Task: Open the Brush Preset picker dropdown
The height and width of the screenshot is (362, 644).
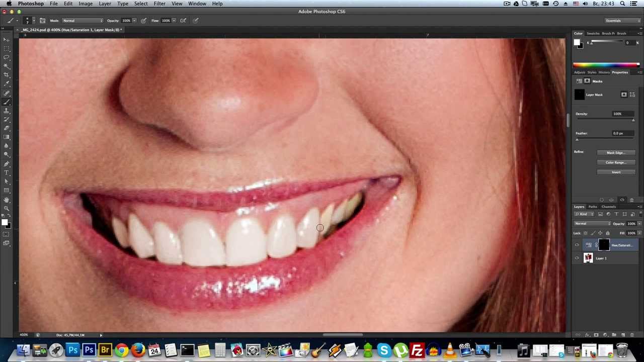Action: (x=34, y=21)
